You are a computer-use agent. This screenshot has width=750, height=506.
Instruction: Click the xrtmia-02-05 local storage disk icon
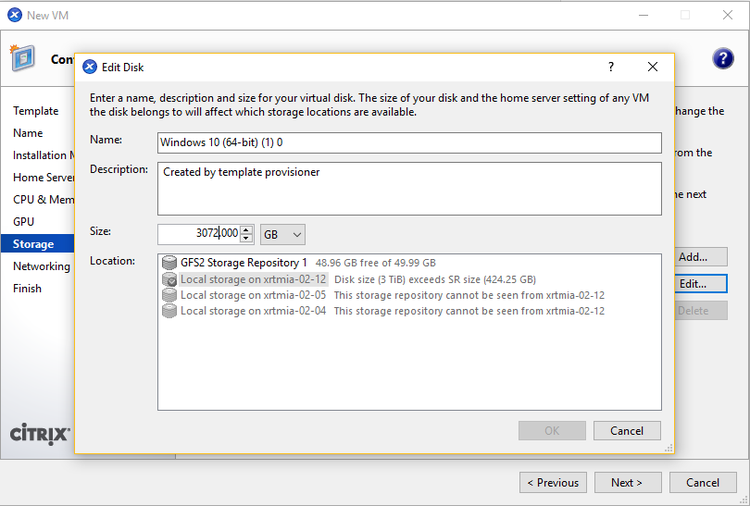[x=169, y=295]
